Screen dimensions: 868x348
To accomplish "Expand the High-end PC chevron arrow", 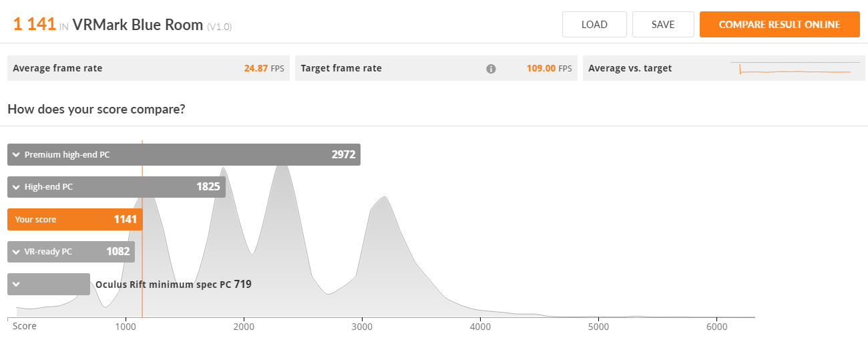I will 16,187.
